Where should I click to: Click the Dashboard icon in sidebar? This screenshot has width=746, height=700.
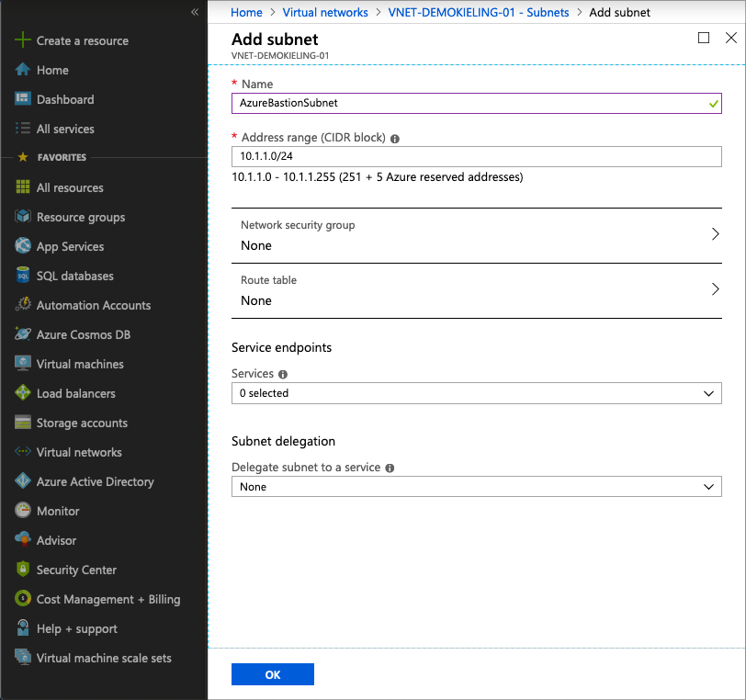(22, 98)
